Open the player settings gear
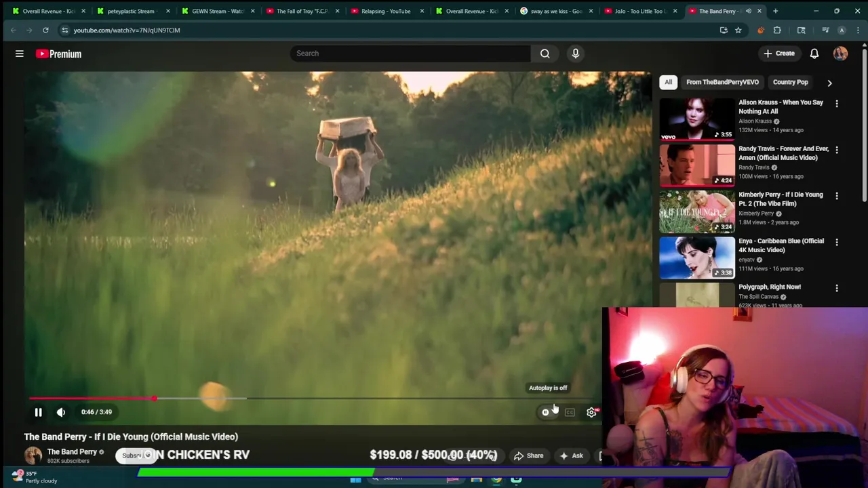868x488 pixels. coord(591,412)
